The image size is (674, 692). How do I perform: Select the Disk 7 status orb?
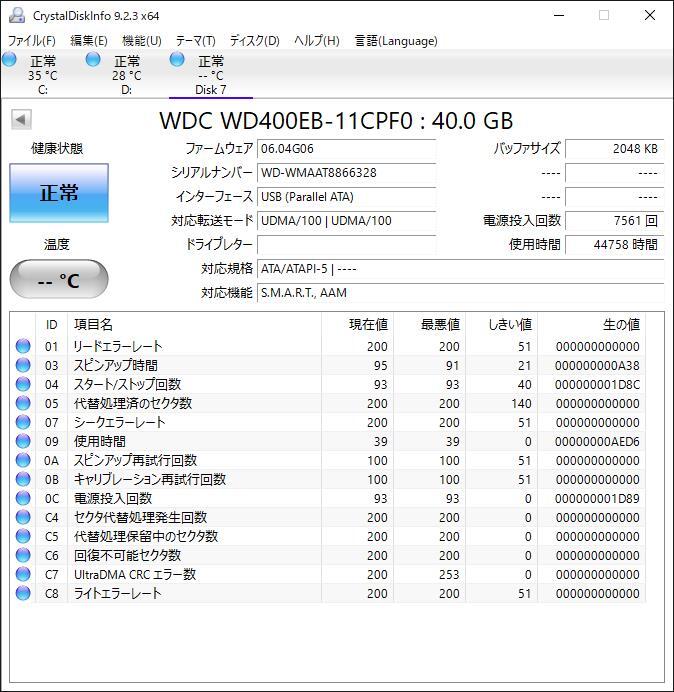click(x=177, y=59)
